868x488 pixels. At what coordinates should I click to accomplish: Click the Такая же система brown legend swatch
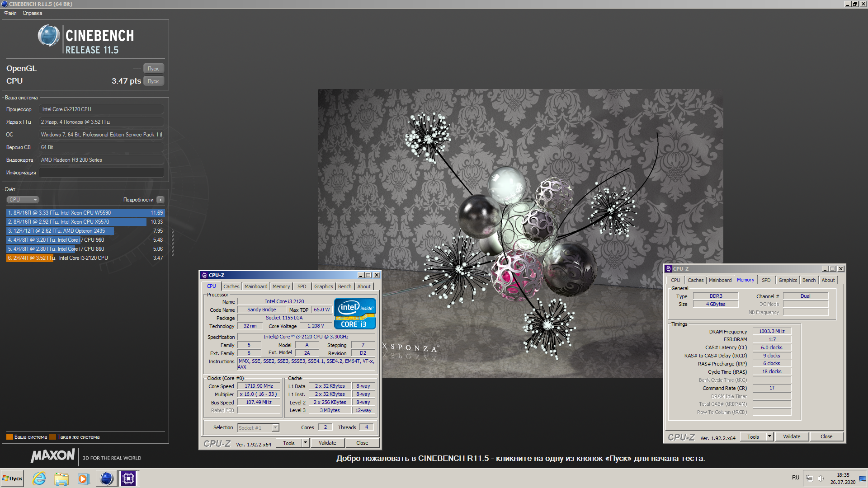52,437
